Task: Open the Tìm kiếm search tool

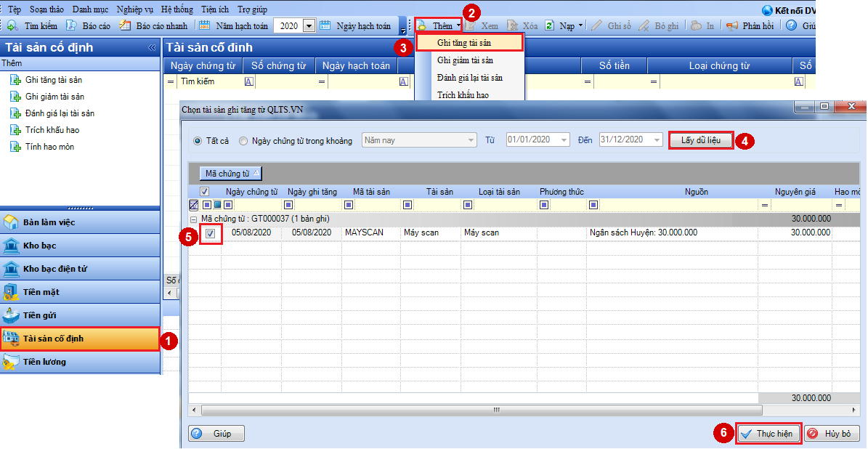Action: tap(32, 25)
